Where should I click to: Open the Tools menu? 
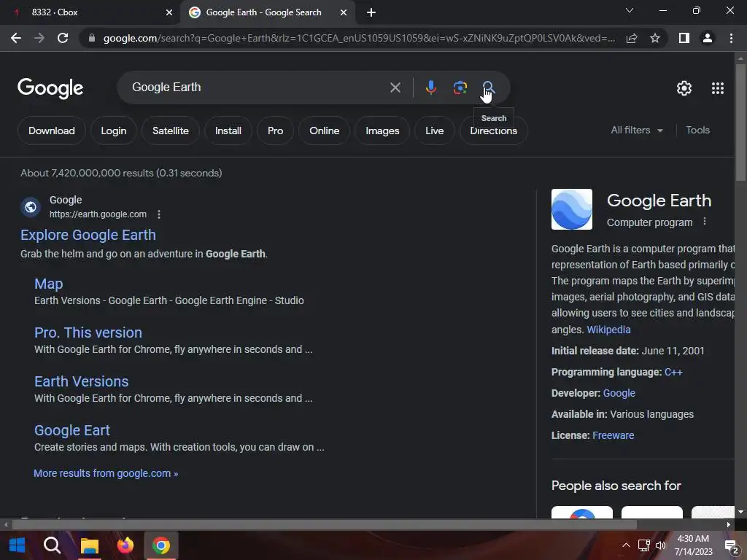coord(697,130)
